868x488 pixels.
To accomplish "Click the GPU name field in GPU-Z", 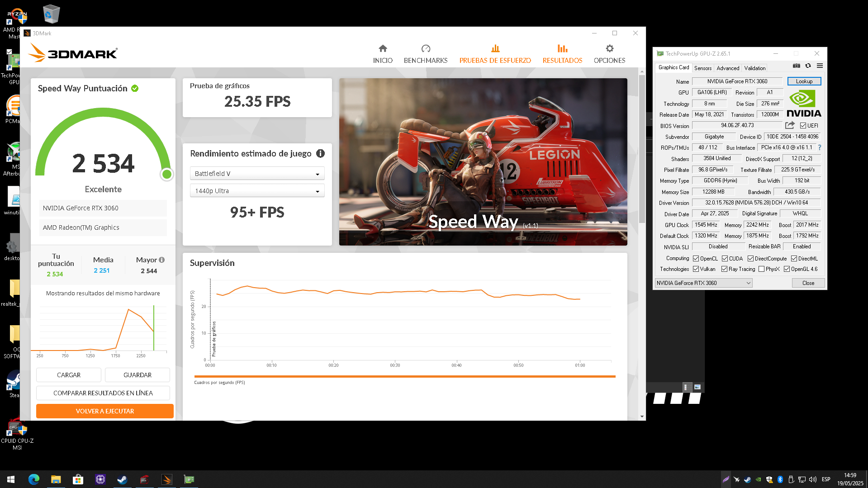I will tap(737, 81).
